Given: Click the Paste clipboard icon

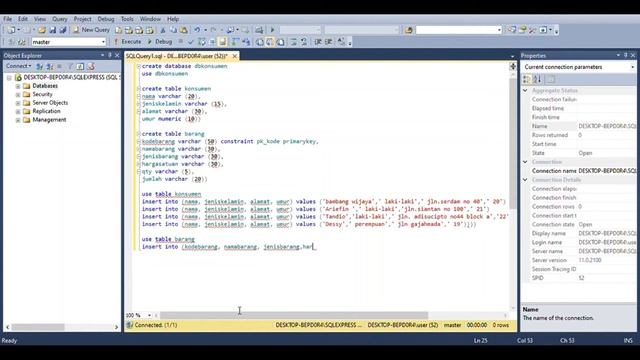Looking at the screenshot, I should 184,30.
